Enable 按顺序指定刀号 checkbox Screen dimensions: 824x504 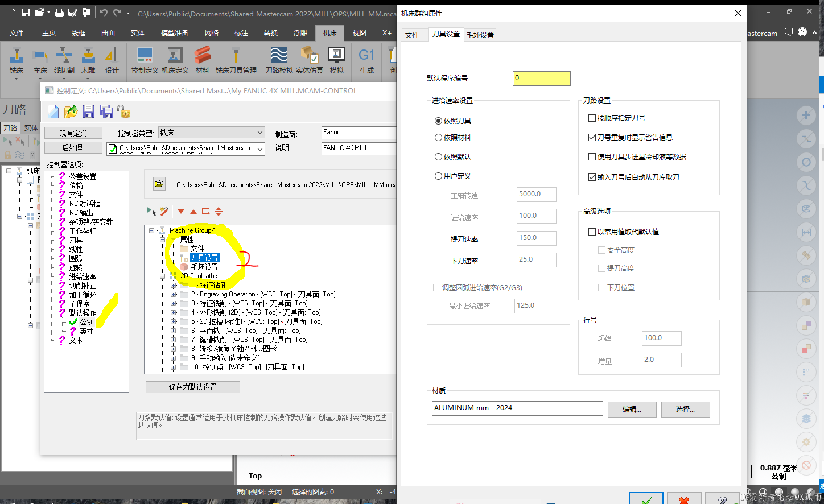click(x=592, y=118)
